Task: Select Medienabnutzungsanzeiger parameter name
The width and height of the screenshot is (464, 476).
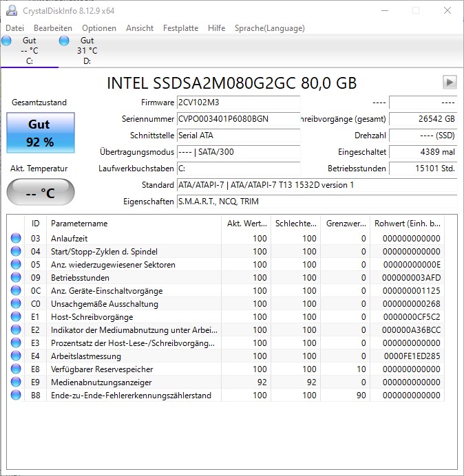Action: pyautogui.click(x=101, y=382)
